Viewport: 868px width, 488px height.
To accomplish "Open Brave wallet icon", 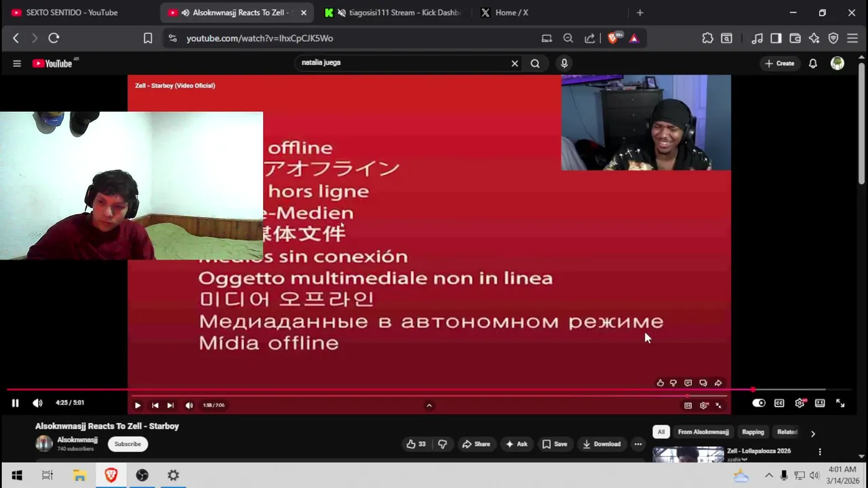I will (795, 38).
